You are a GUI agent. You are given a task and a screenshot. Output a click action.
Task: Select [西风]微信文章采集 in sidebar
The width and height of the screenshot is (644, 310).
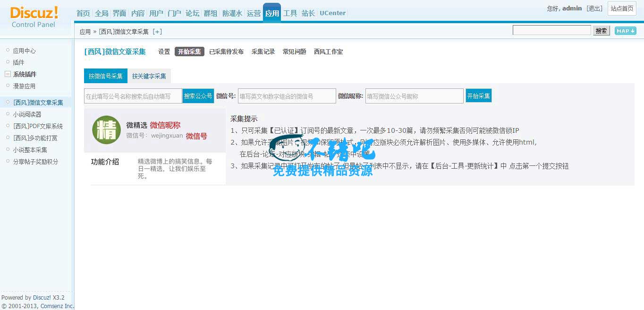click(x=38, y=103)
